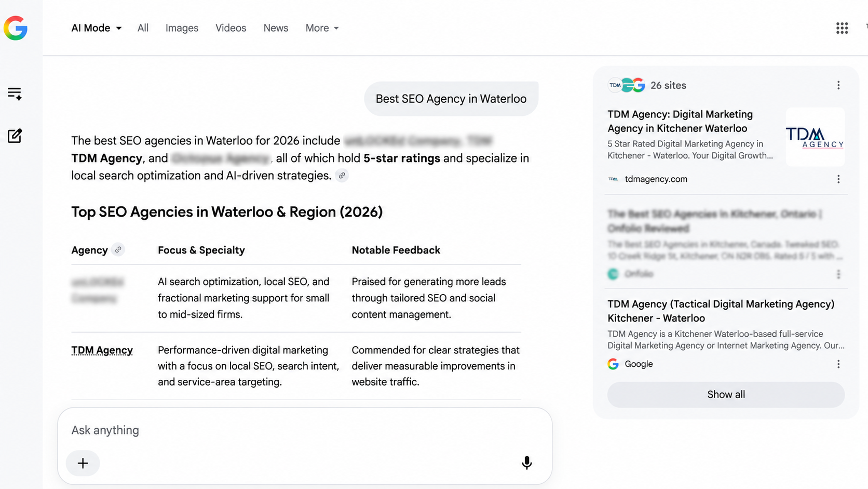Click the Google logo
Viewport: 868px width, 489px height.
[16, 28]
